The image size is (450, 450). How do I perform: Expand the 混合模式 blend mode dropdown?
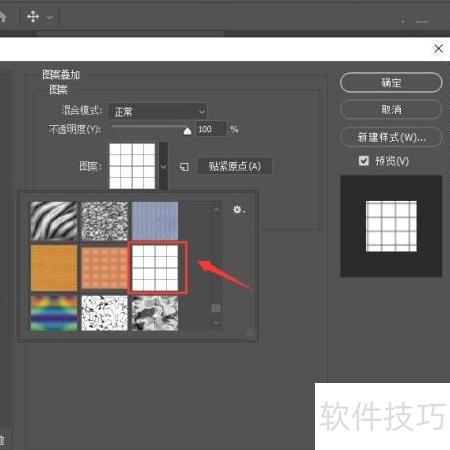(x=158, y=111)
